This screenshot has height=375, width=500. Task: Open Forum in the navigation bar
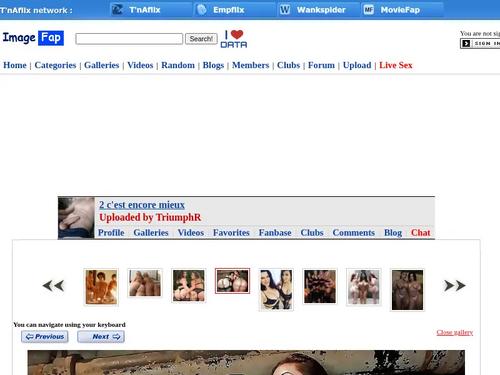[x=321, y=65]
